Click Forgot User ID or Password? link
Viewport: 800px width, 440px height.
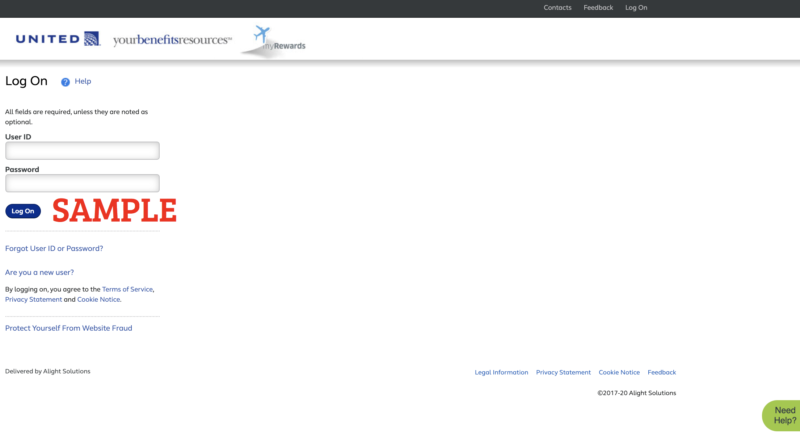click(54, 248)
